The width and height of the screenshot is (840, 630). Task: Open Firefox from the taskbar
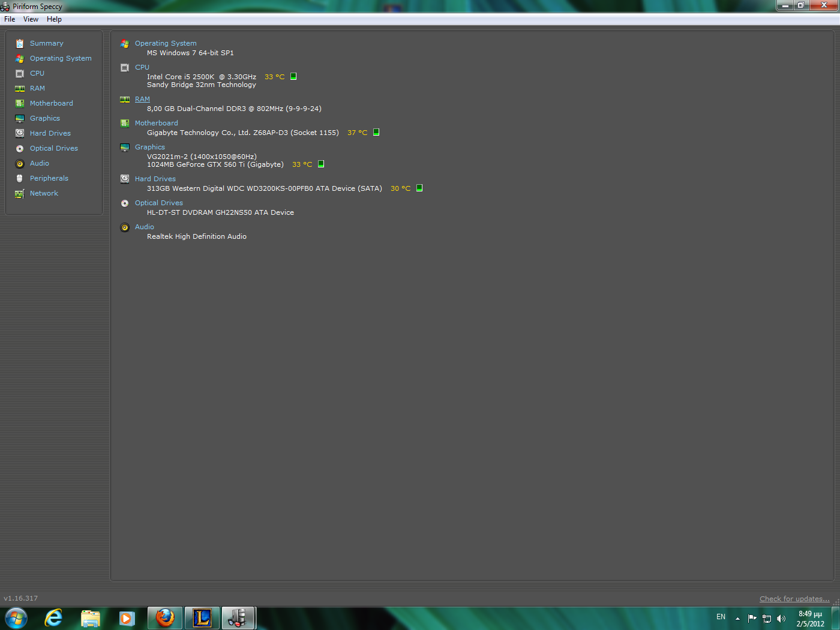click(165, 618)
